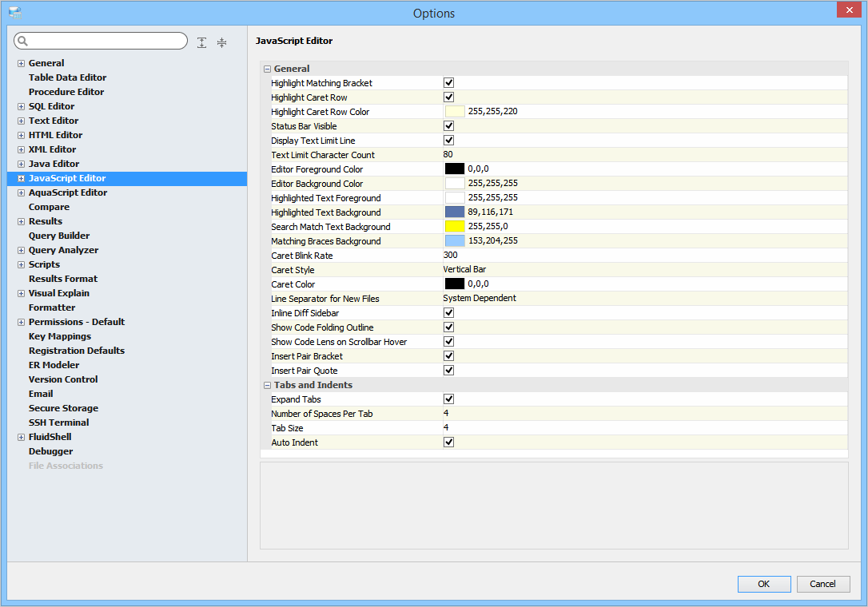Click the Caret Style value field
This screenshot has height=607, width=868.
point(559,270)
